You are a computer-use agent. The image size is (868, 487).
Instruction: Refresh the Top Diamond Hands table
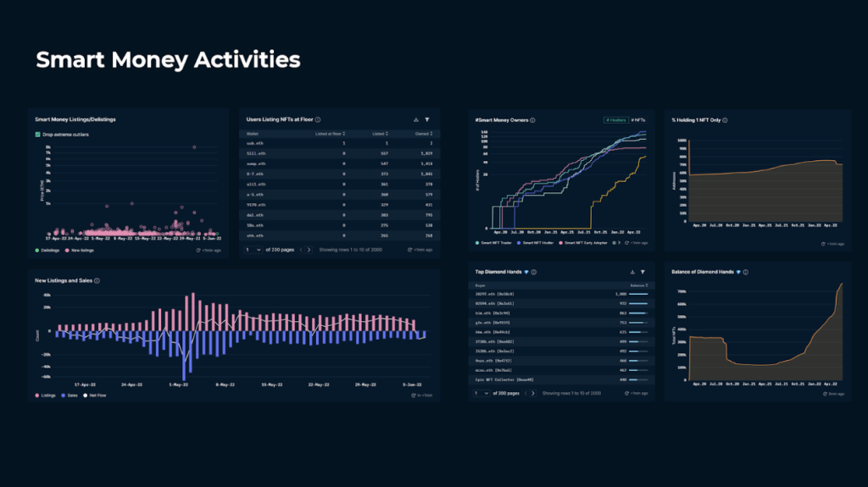coord(626,394)
